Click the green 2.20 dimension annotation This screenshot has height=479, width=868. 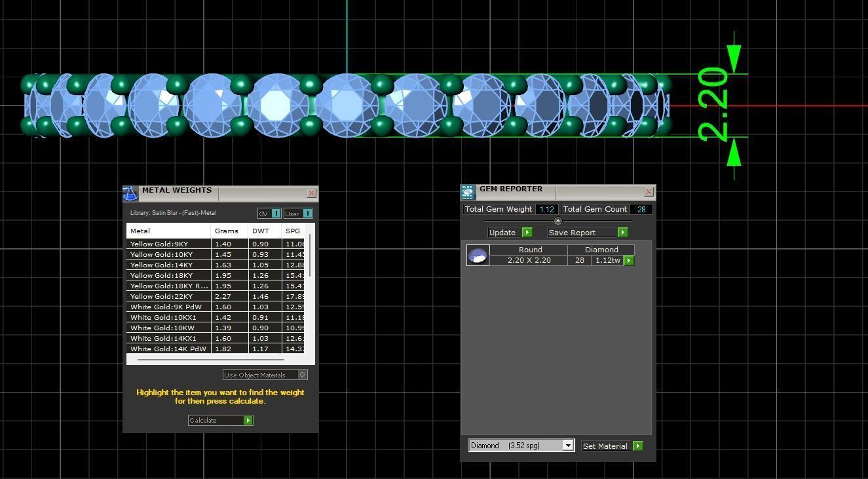713,105
